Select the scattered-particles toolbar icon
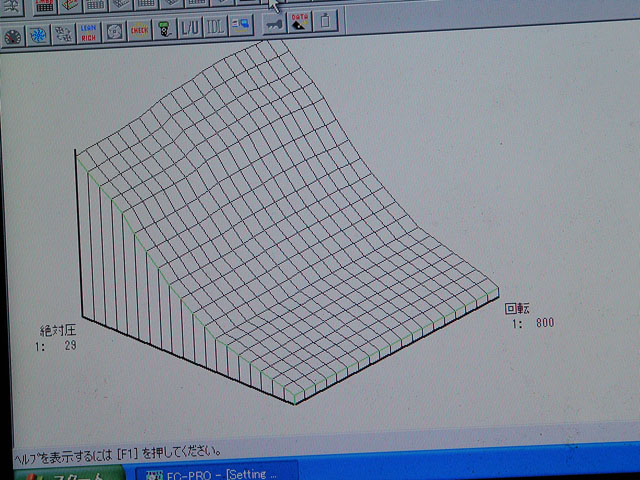The height and width of the screenshot is (480, 640). [63, 34]
